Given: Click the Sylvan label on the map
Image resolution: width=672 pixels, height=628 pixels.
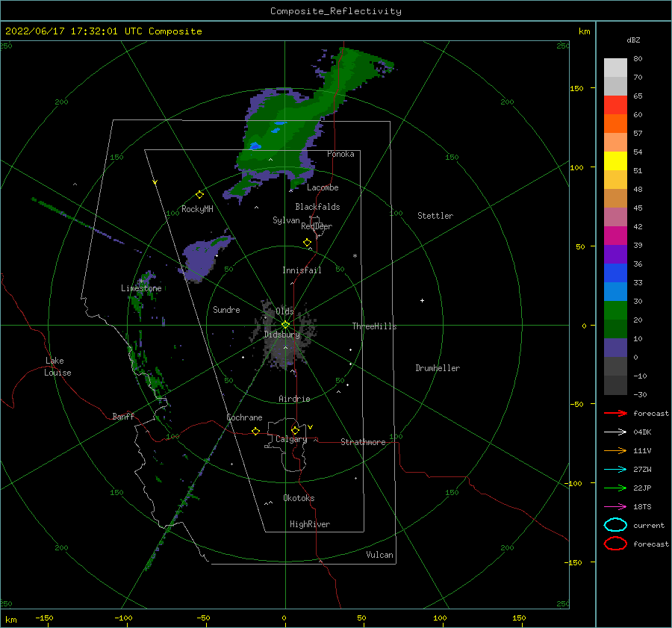Looking at the screenshot, I should [286, 220].
